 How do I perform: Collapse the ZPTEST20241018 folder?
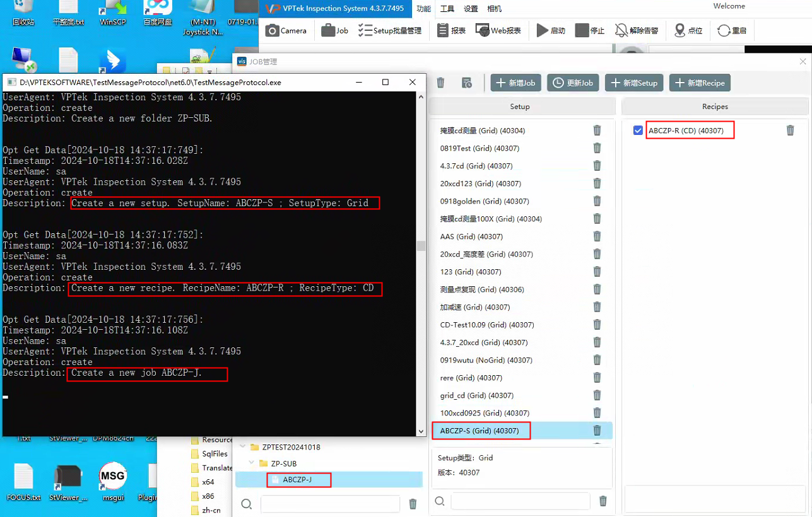point(243,447)
